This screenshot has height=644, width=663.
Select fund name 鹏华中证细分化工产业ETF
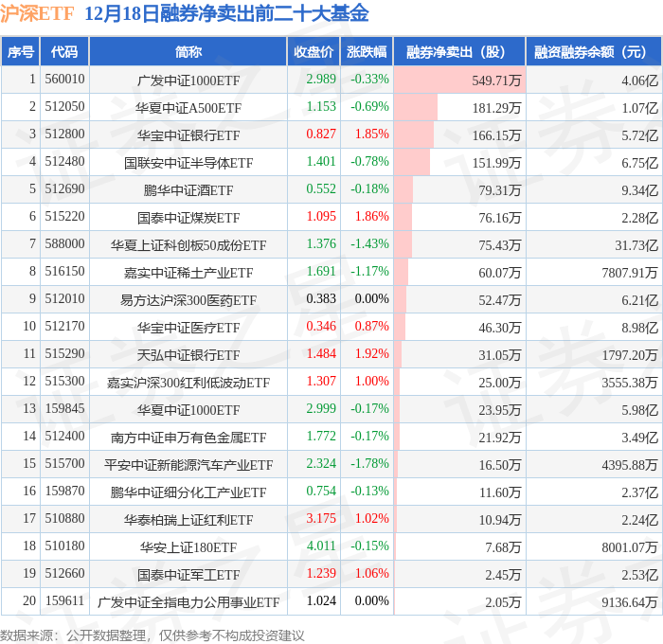(x=188, y=492)
